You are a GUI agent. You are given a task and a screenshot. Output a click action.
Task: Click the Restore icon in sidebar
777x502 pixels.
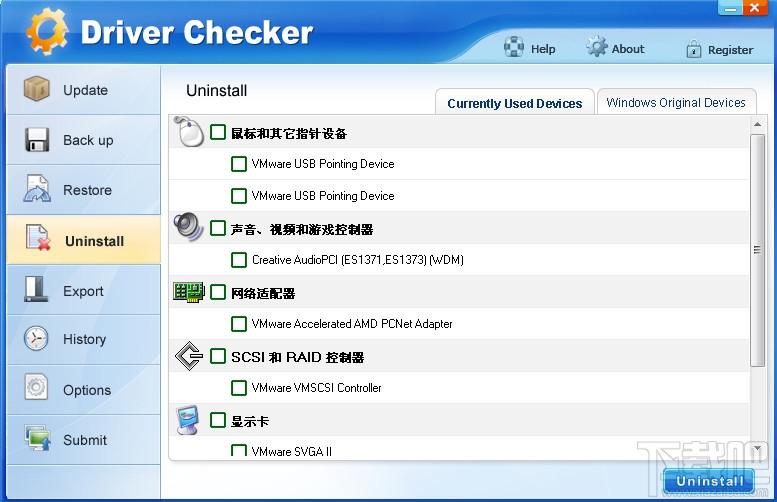click(x=37, y=189)
